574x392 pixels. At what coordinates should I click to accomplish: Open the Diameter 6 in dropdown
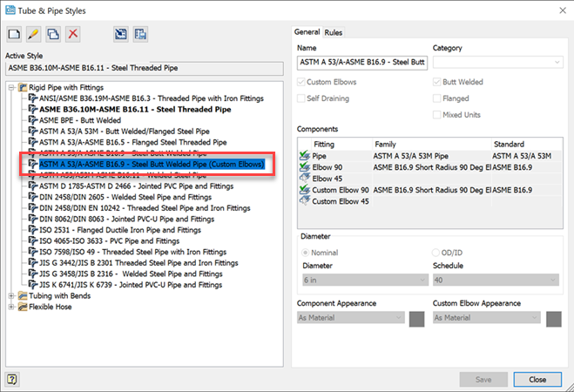[x=365, y=280]
